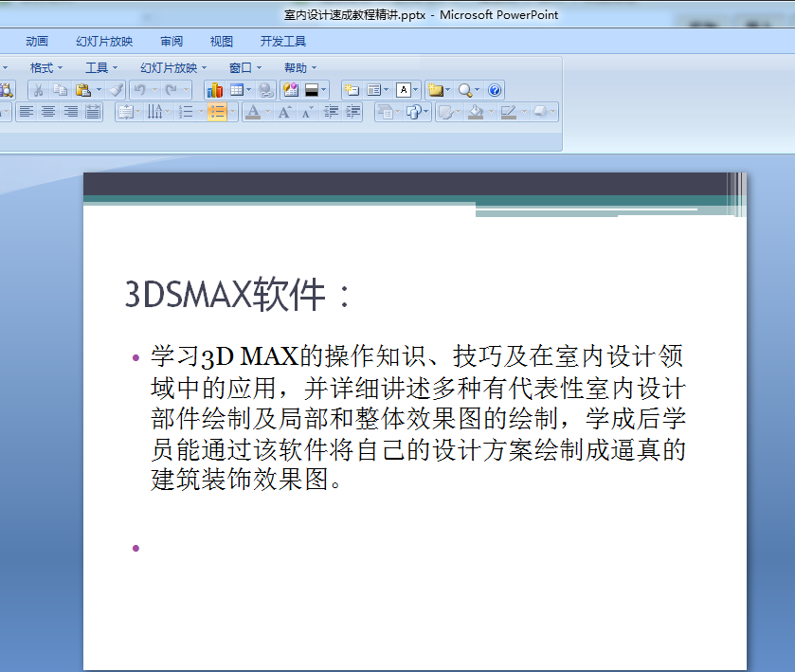Viewport: 795px width, 672px height.
Task: Open the 动画 ribbon tab
Action: point(37,42)
